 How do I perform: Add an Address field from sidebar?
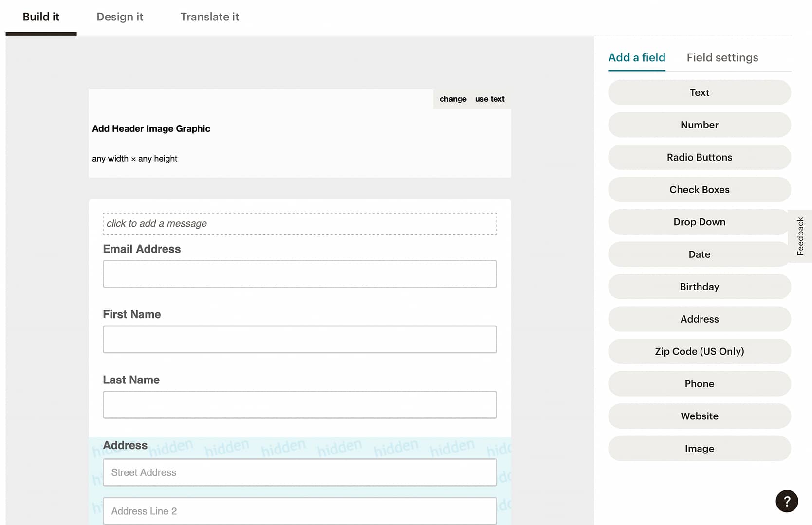click(700, 319)
